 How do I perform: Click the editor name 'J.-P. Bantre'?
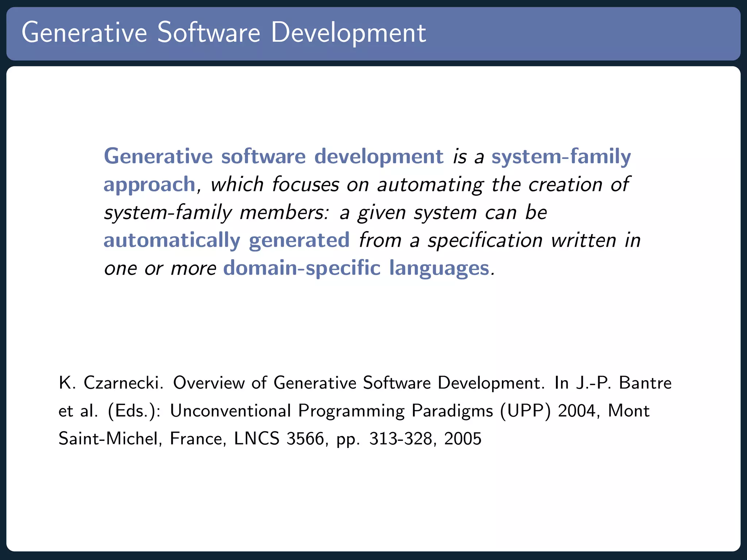click(624, 383)
